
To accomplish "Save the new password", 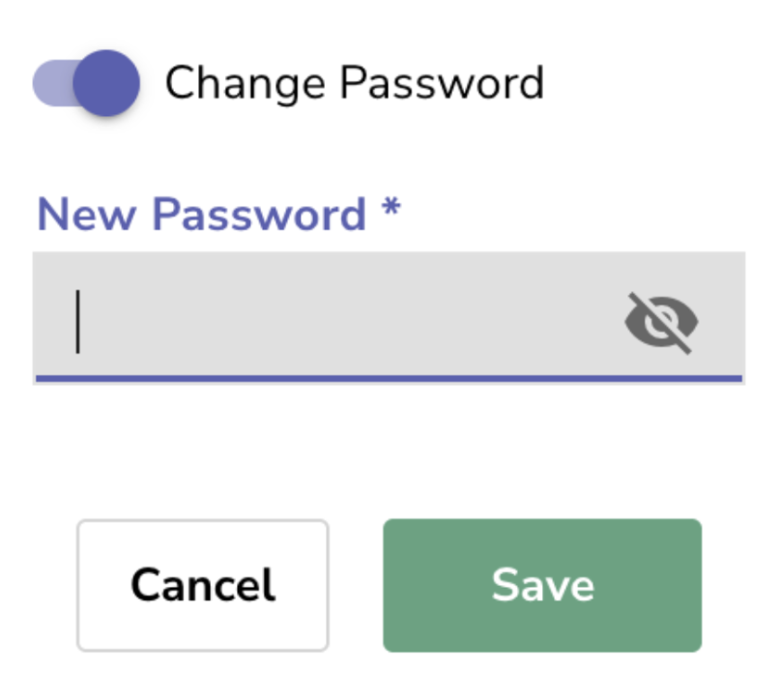I will [x=541, y=585].
